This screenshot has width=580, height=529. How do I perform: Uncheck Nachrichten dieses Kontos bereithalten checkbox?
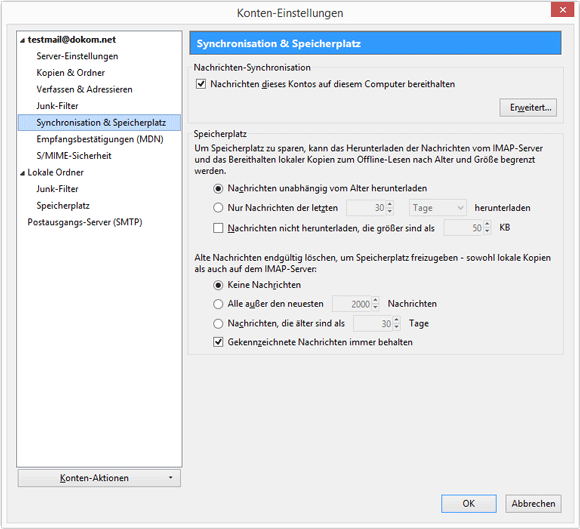click(201, 84)
